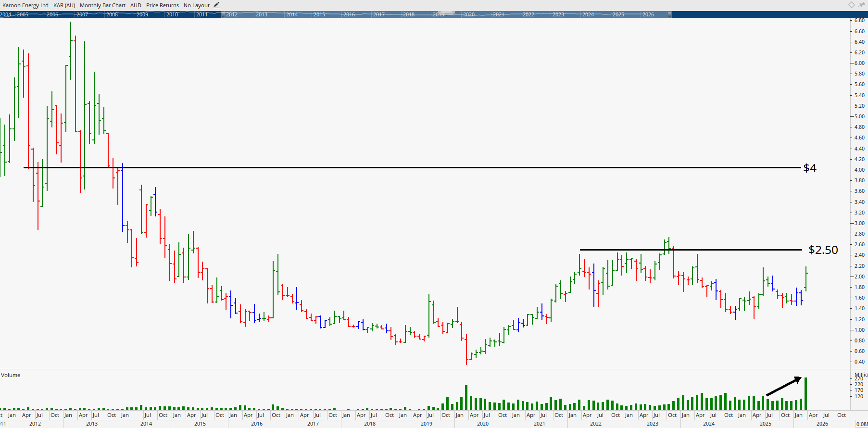Viewport: 868px width, 428px height.
Task: Click the 2025 year label on bottom date axis
Action: click(x=766, y=424)
